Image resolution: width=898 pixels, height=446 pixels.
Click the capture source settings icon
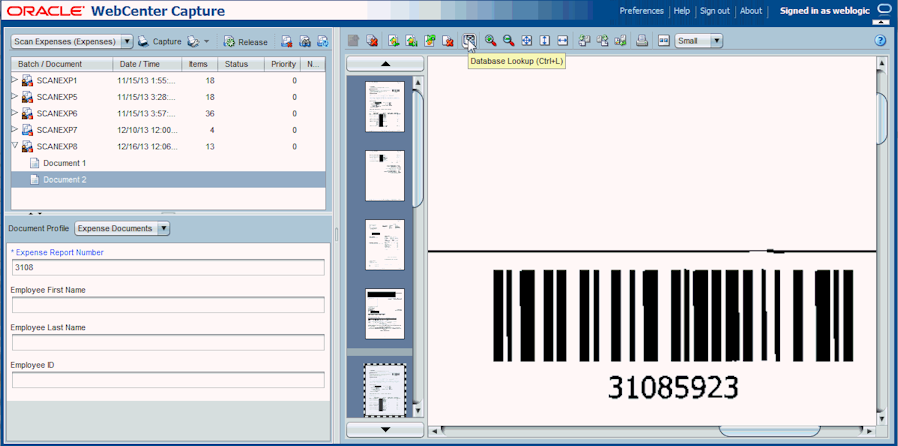point(194,41)
